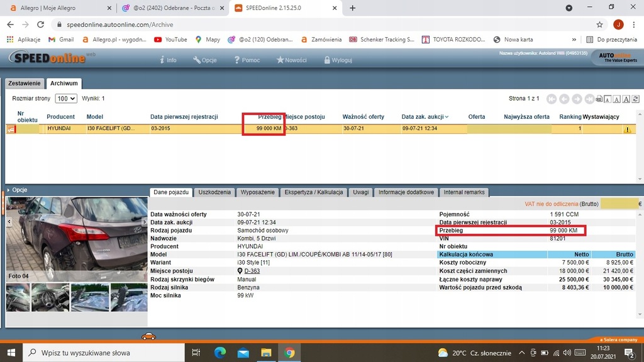Show previous photo with the left arrow

9,221
